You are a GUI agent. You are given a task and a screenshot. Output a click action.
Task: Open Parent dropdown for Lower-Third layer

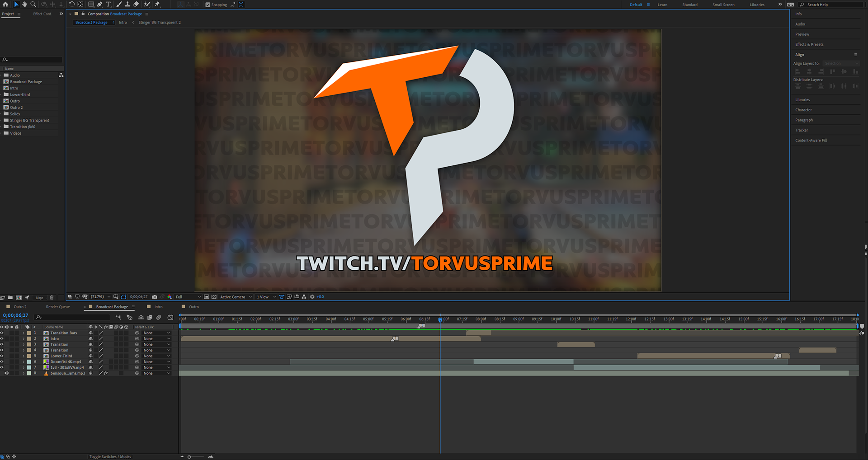coord(156,356)
